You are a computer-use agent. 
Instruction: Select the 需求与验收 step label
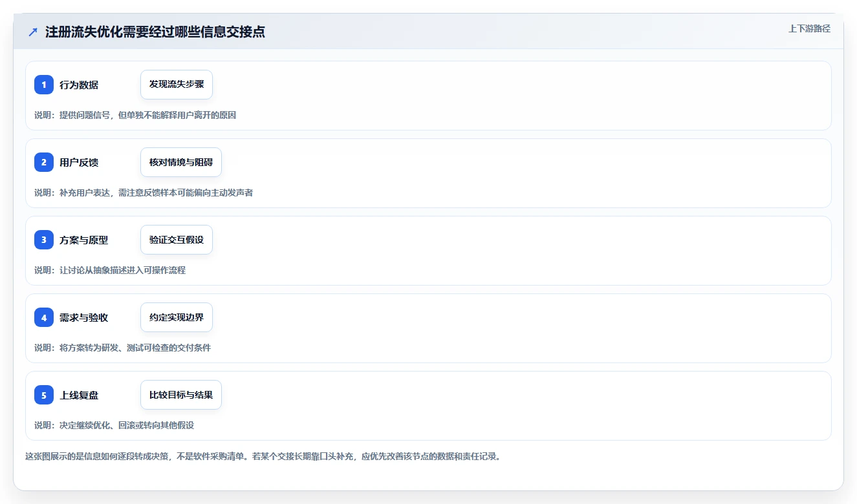84,317
